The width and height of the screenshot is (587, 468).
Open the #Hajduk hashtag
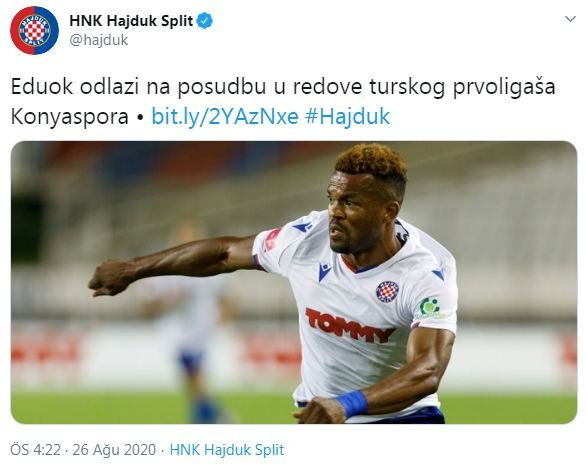click(x=347, y=116)
